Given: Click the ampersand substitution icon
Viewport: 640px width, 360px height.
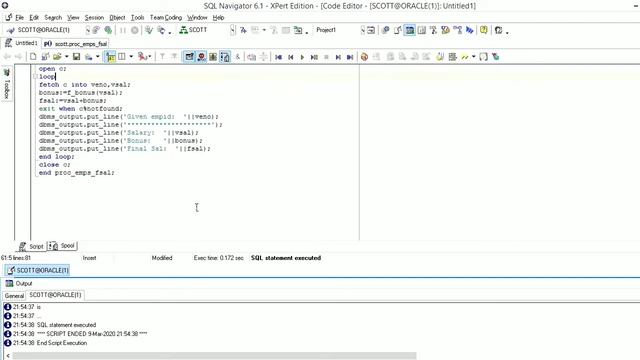Looking at the screenshot, I should click(x=238, y=57).
